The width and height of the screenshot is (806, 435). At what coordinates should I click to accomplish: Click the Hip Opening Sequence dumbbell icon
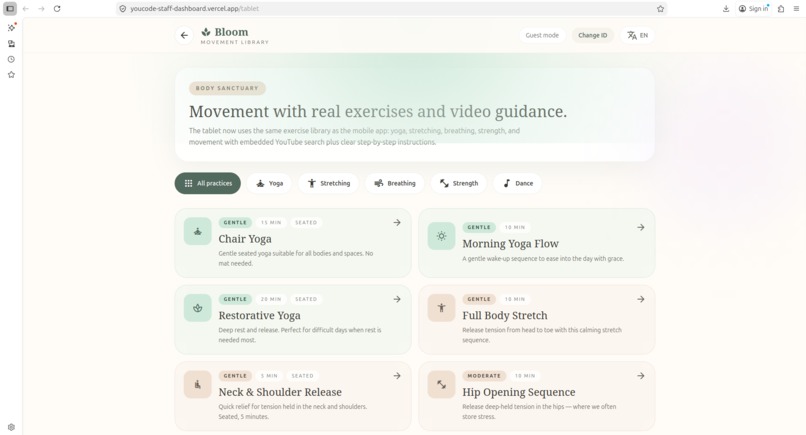coord(441,385)
